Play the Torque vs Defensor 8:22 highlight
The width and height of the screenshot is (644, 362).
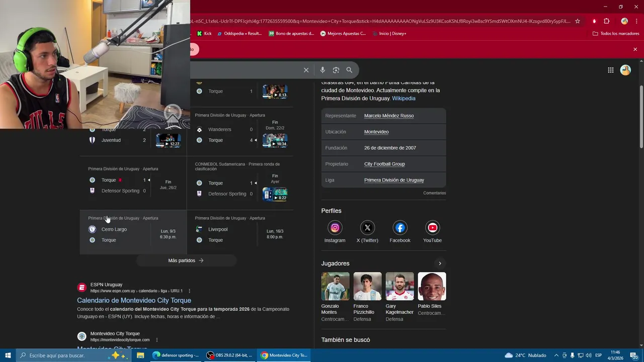coord(275,194)
